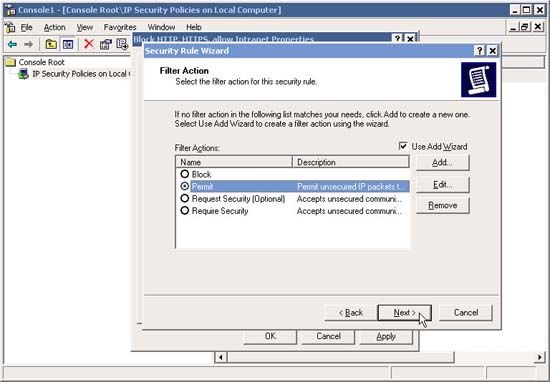550x382 pixels.
Task: Minimize the inner MDI console window
Action: (513, 27)
